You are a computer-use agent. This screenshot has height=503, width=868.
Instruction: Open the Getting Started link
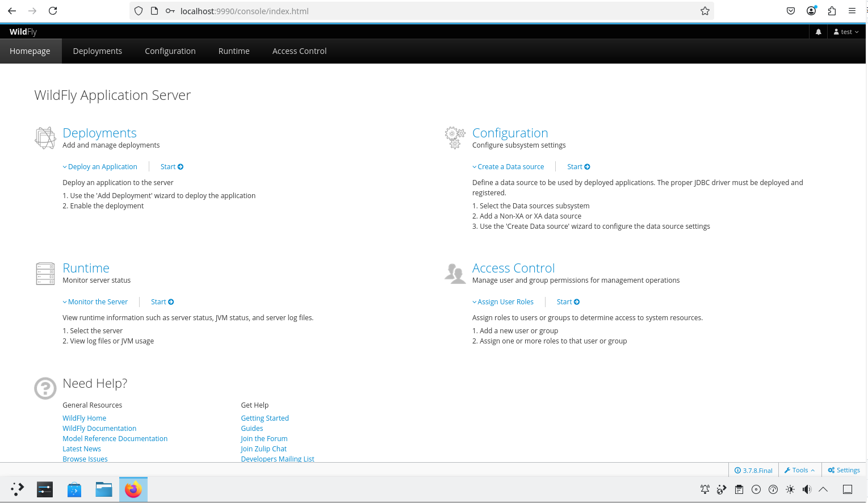[x=265, y=418]
